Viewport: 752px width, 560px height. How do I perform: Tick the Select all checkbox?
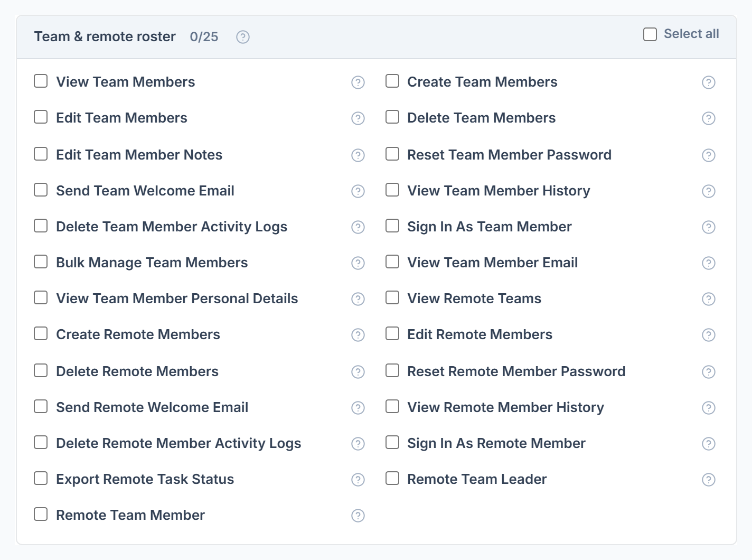[650, 34]
